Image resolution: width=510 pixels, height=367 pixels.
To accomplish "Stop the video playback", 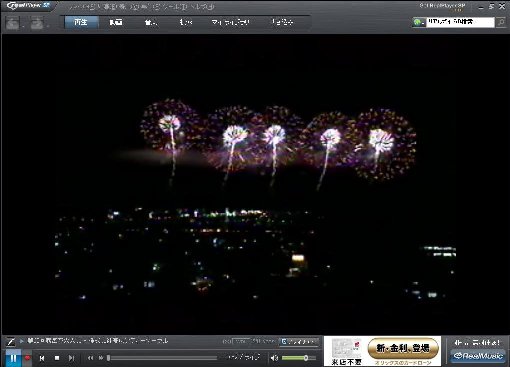I will tap(57, 358).
